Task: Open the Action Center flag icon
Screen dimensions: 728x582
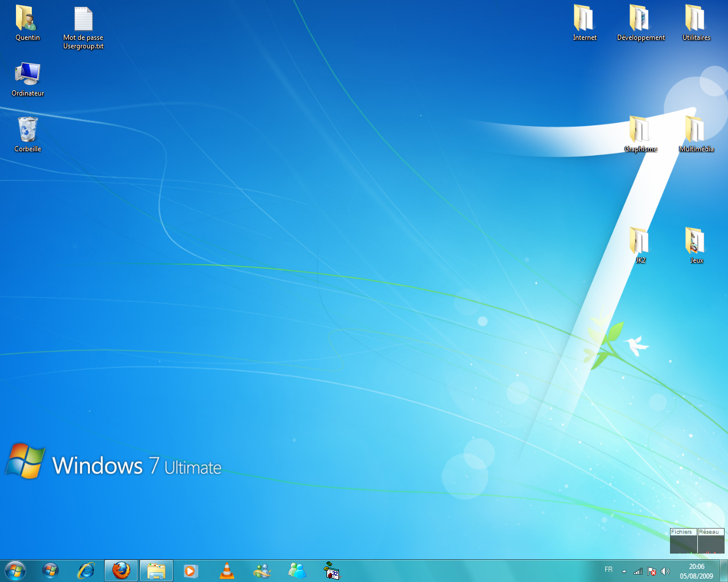Action: click(x=652, y=571)
